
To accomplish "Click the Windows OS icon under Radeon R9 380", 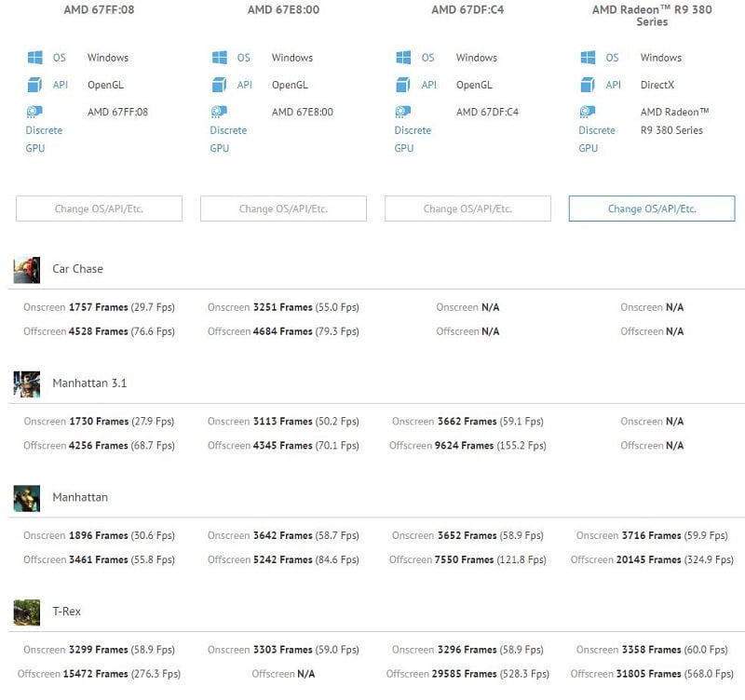I will pos(588,58).
